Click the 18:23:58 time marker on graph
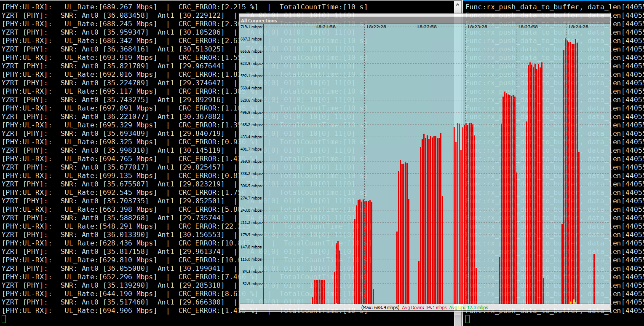 528,27
